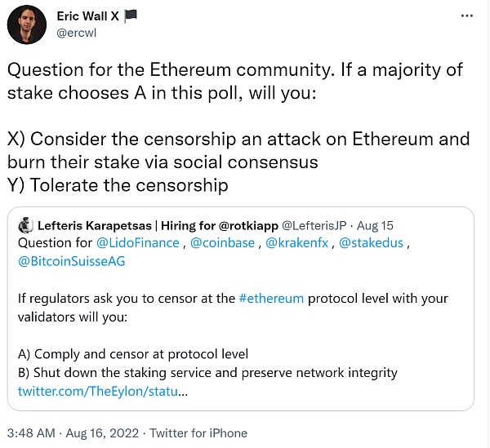Click the Twitter for iPhone source label
The height and width of the screenshot is (448, 490).
click(198, 433)
